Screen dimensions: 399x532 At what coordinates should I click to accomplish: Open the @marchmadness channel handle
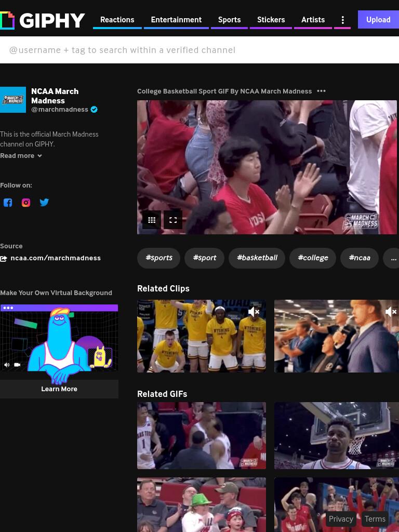coord(60,109)
